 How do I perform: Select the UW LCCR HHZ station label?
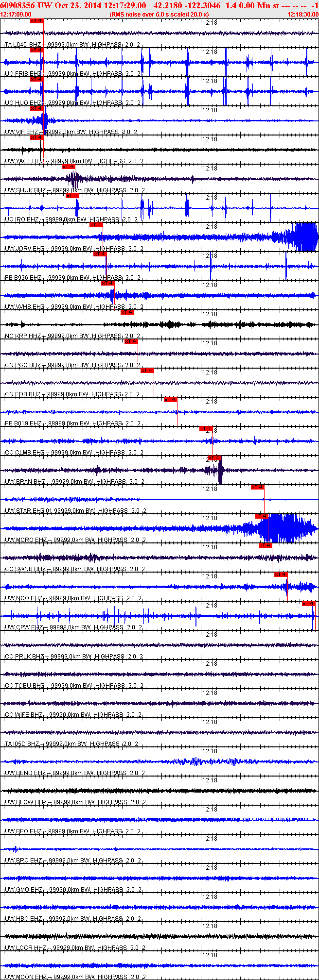(x=25, y=948)
